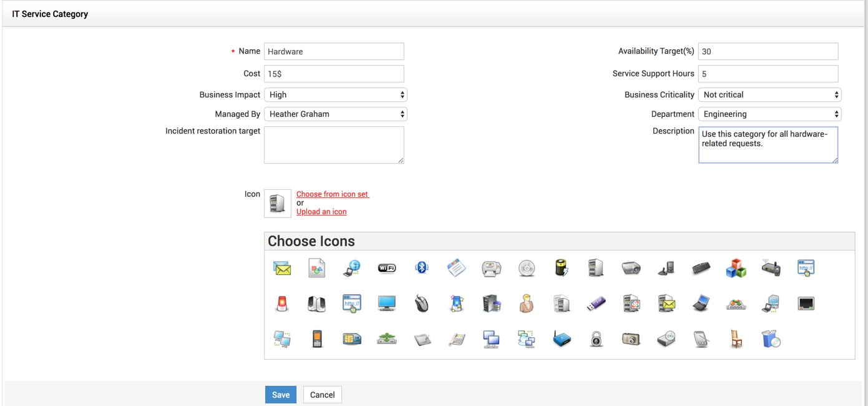Pick the computer mouse icon

pos(422,304)
